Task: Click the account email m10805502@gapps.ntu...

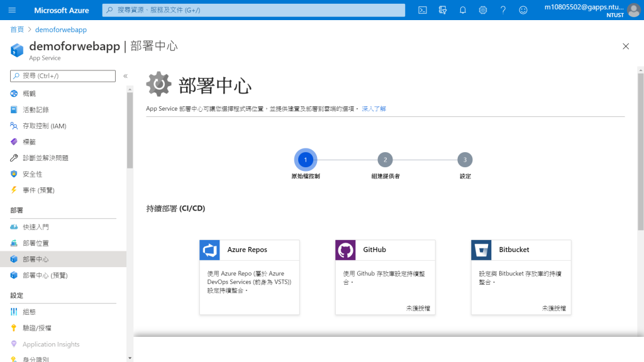Action: (584, 7)
